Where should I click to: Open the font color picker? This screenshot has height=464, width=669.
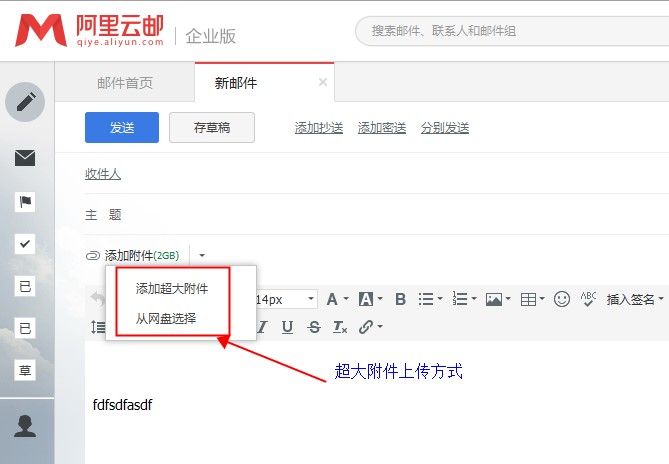pos(332,299)
